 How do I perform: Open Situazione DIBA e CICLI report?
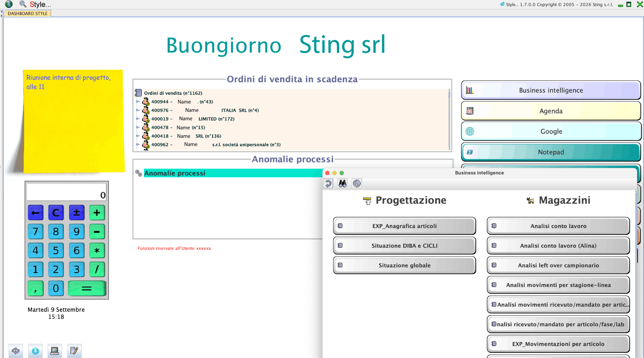pos(404,246)
